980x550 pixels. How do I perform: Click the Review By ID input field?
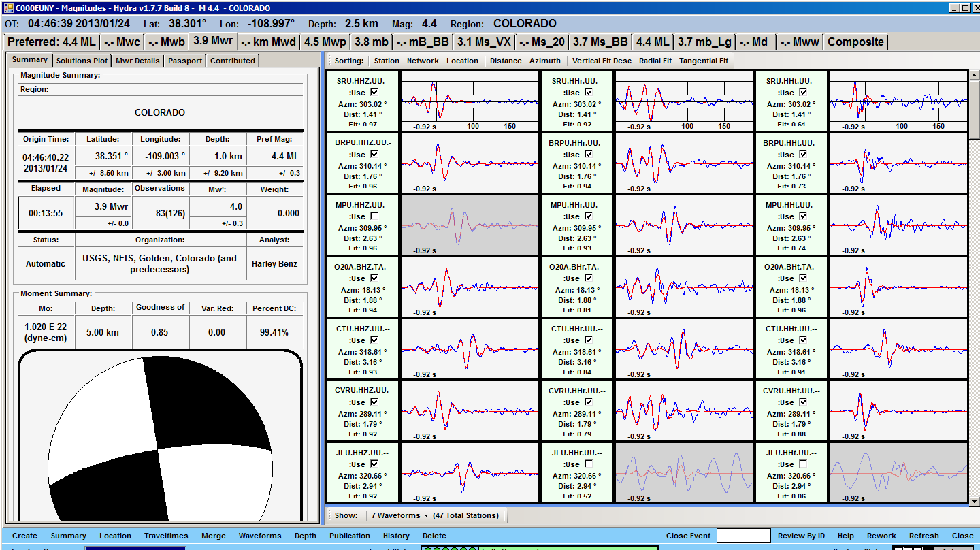[744, 536]
